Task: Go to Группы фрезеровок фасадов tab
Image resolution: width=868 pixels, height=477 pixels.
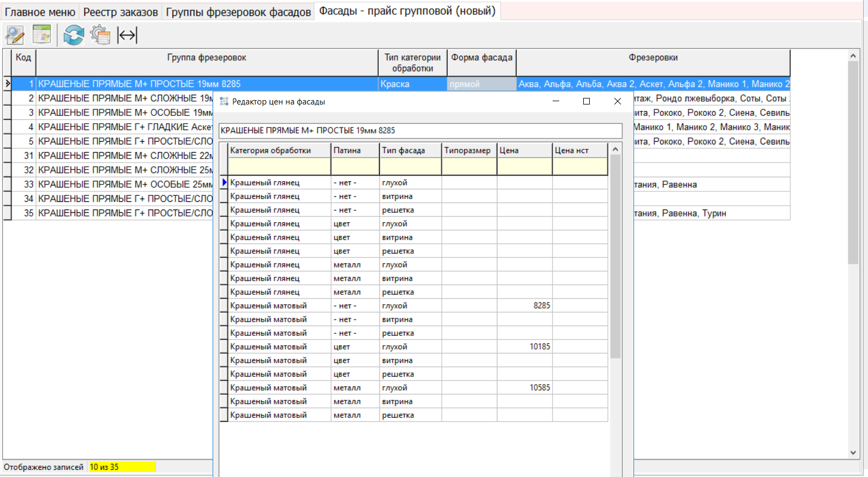Action: [238, 12]
